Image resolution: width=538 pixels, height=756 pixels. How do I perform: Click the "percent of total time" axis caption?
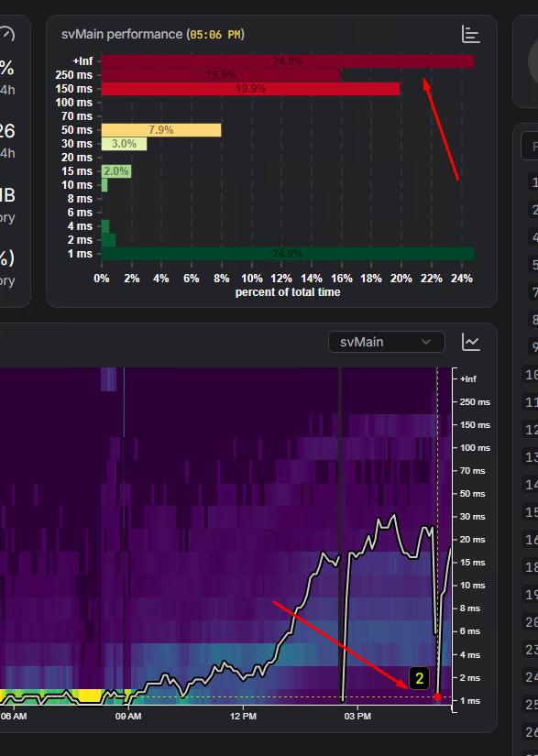tap(288, 292)
